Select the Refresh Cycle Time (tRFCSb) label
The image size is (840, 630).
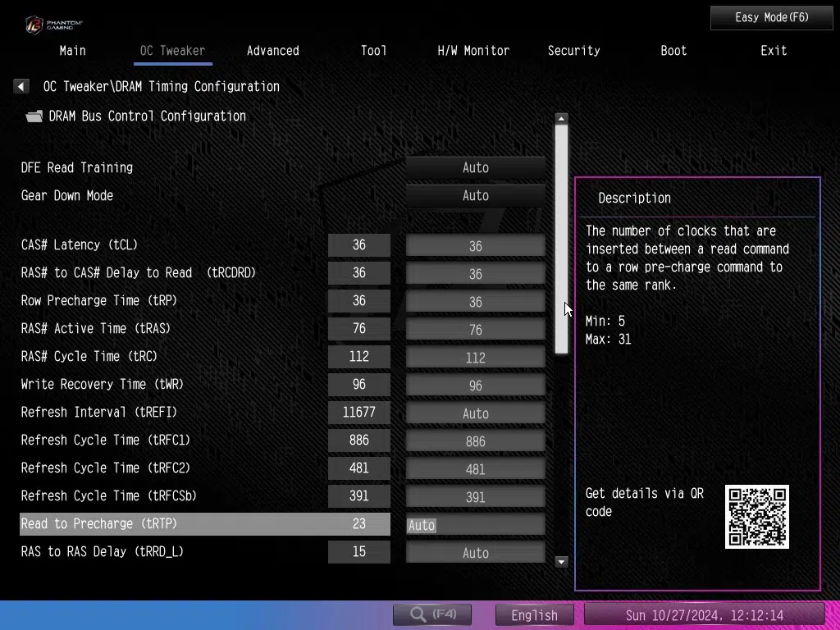(109, 495)
